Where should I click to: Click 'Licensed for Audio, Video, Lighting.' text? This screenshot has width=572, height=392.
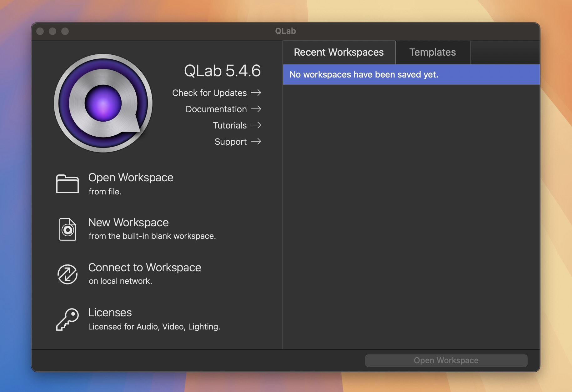[x=154, y=327]
